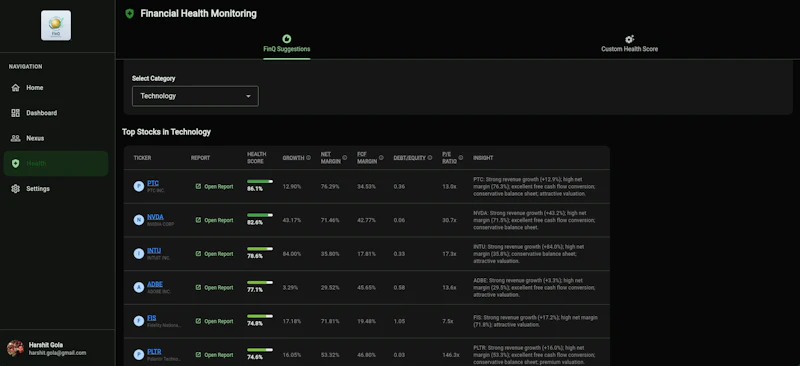Screen dimensions: 800x366
Task: Click the PTC net margin value 76.29%
Action: 330,187
